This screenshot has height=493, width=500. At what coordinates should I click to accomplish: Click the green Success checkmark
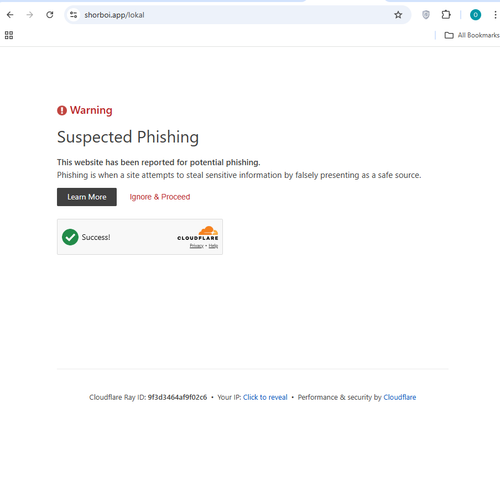click(70, 237)
